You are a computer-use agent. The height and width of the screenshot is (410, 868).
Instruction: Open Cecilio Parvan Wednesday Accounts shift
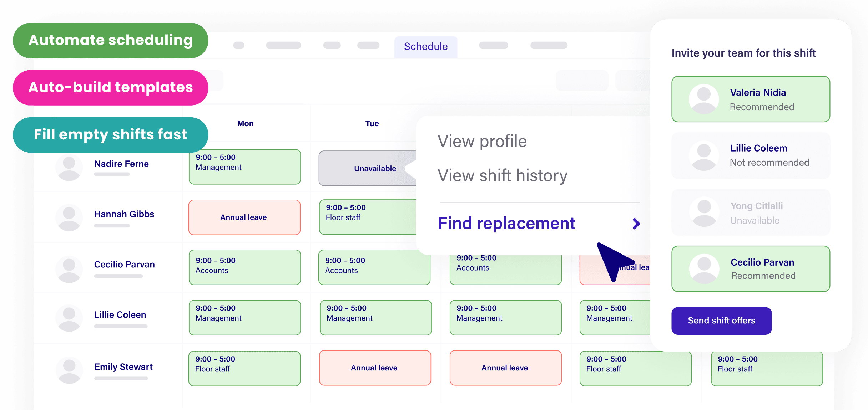pyautogui.click(x=505, y=270)
